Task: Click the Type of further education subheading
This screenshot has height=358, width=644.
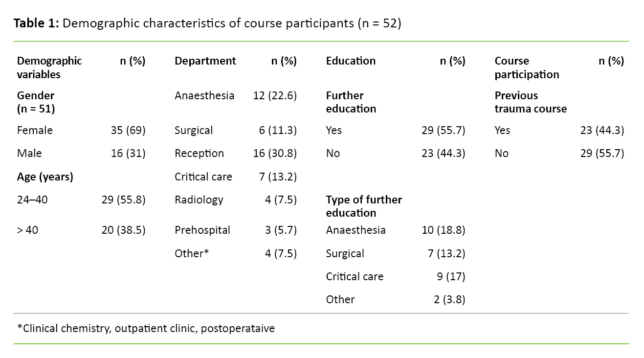Action: (364, 206)
